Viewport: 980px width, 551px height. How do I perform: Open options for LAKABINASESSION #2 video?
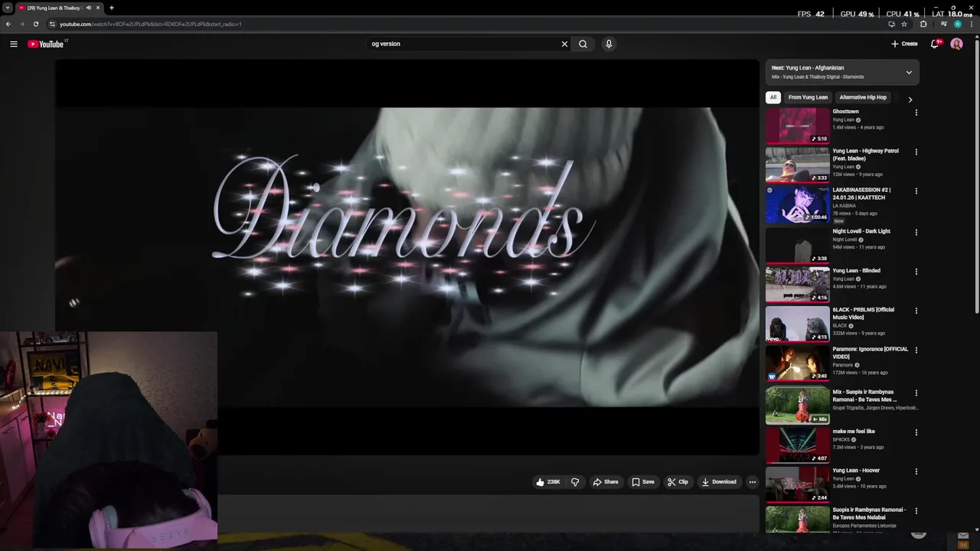point(916,191)
